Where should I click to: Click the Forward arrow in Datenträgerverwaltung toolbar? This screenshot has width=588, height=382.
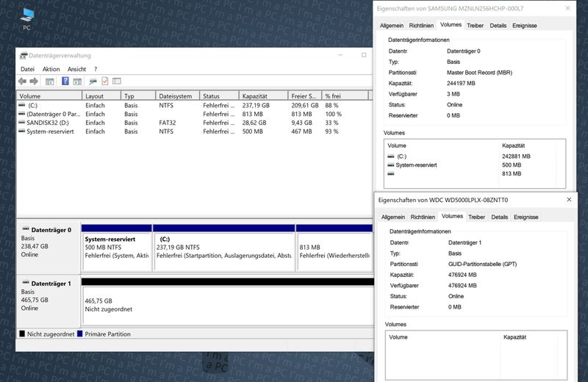pos(34,81)
